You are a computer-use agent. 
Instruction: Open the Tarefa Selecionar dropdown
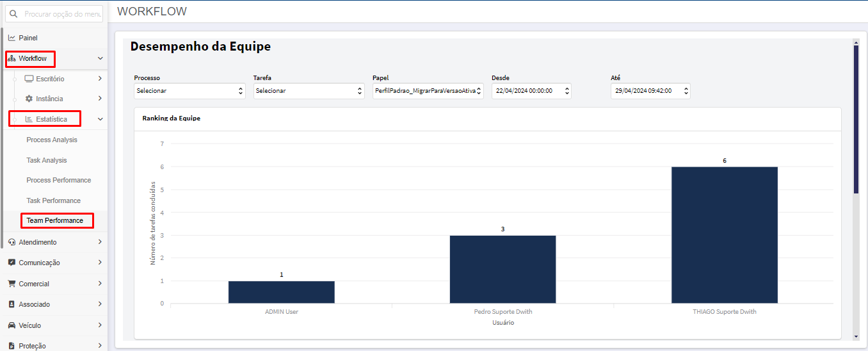309,91
